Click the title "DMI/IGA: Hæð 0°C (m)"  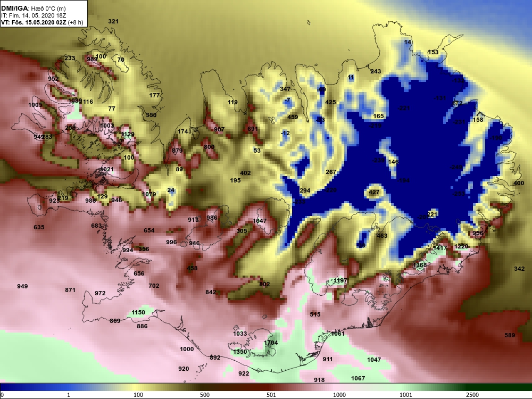[33, 9]
